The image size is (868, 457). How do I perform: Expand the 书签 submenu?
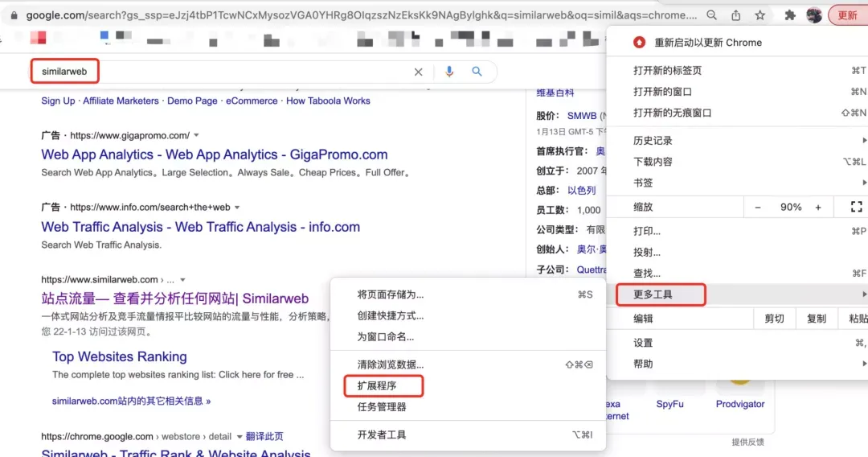point(737,183)
